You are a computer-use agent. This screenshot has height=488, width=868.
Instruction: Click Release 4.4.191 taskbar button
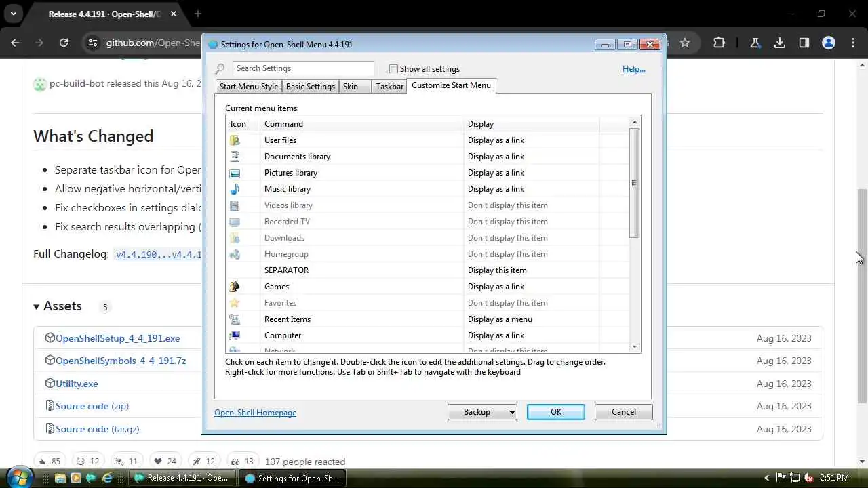(x=183, y=478)
